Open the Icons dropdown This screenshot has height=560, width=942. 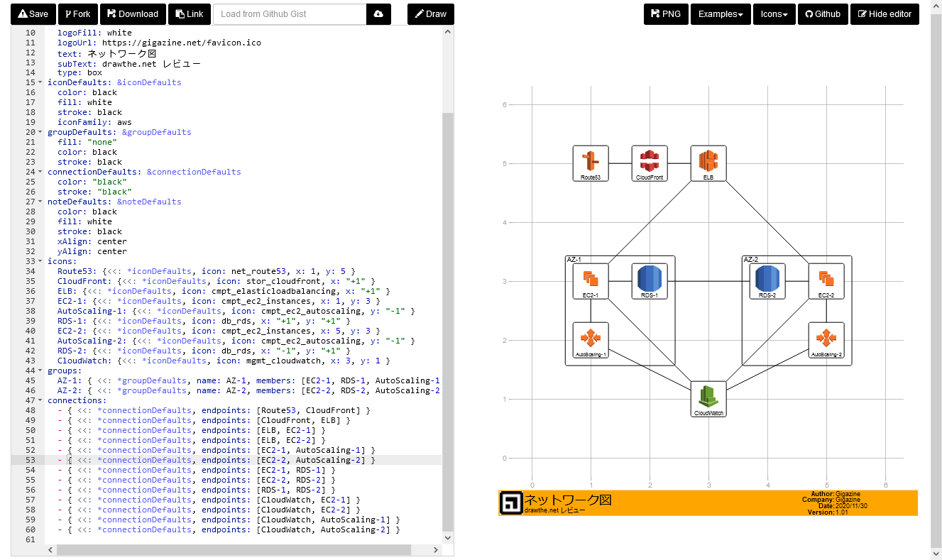(774, 13)
